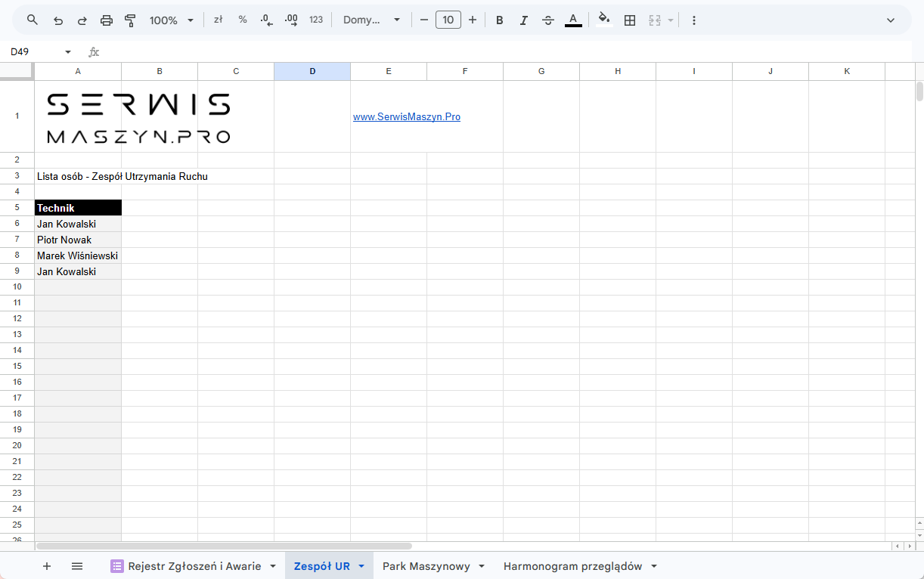Open Harmonogram przeglądów sheet tab

[572, 566]
